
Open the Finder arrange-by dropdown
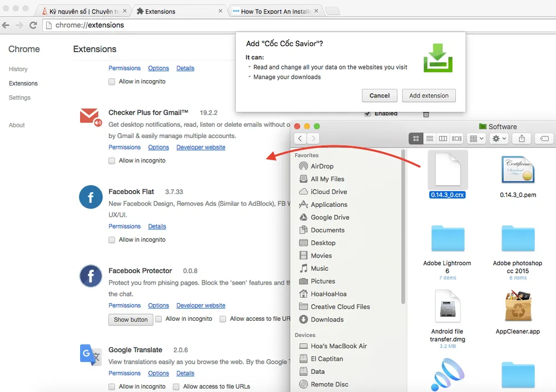coord(476,138)
